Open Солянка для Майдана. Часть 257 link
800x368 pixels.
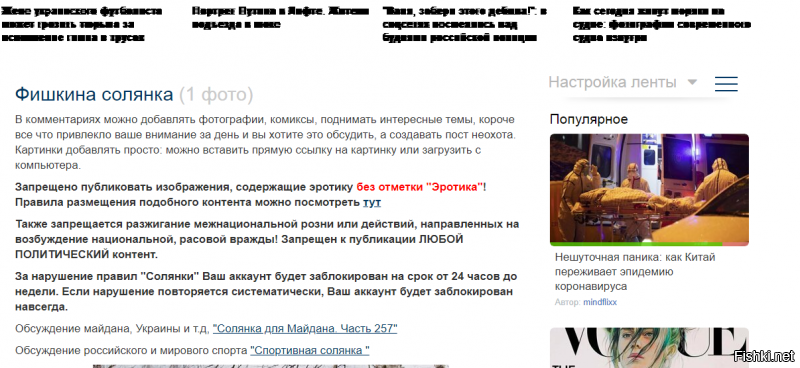tap(305, 329)
